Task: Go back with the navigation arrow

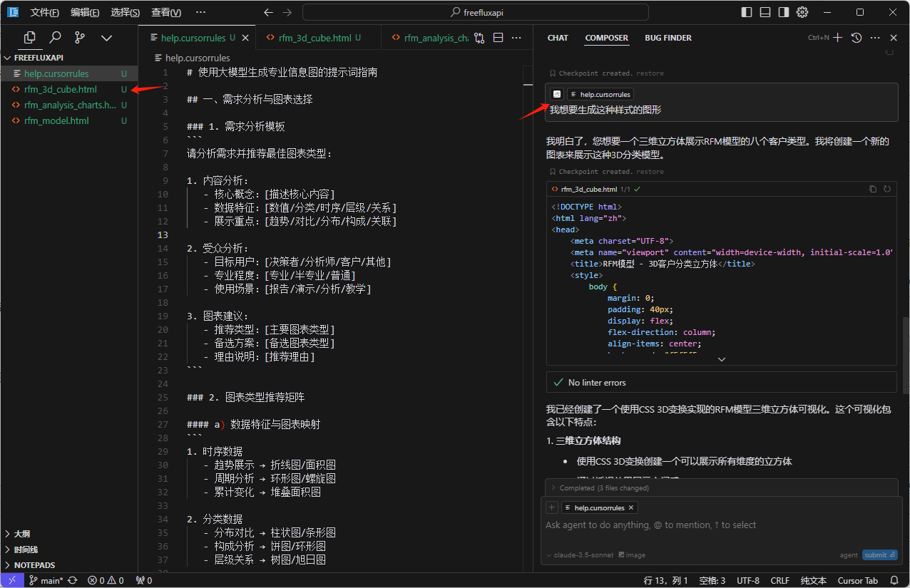Action: 268,13
